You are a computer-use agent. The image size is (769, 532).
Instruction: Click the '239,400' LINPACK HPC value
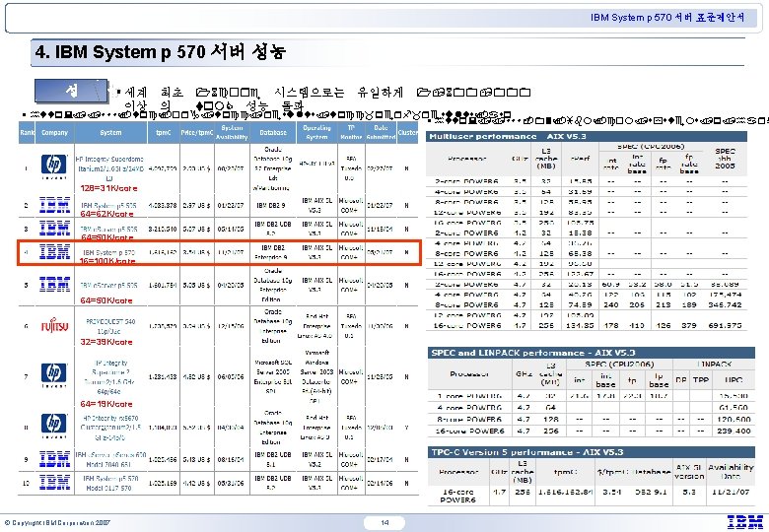coord(734,432)
